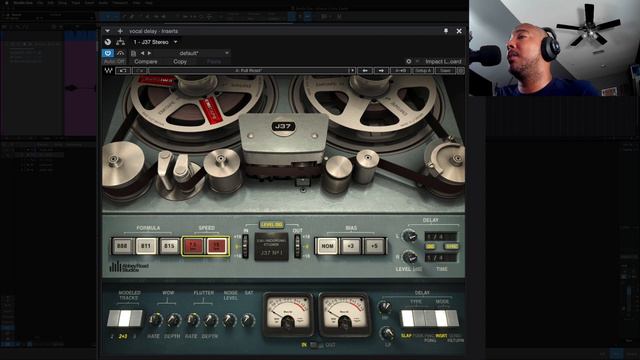Viewport: 640px width, 360px height.
Task: Click the Wow rate knob
Action: pos(155,320)
